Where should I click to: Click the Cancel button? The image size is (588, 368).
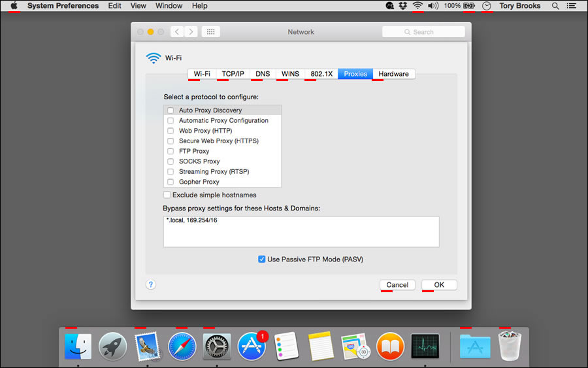pos(397,285)
